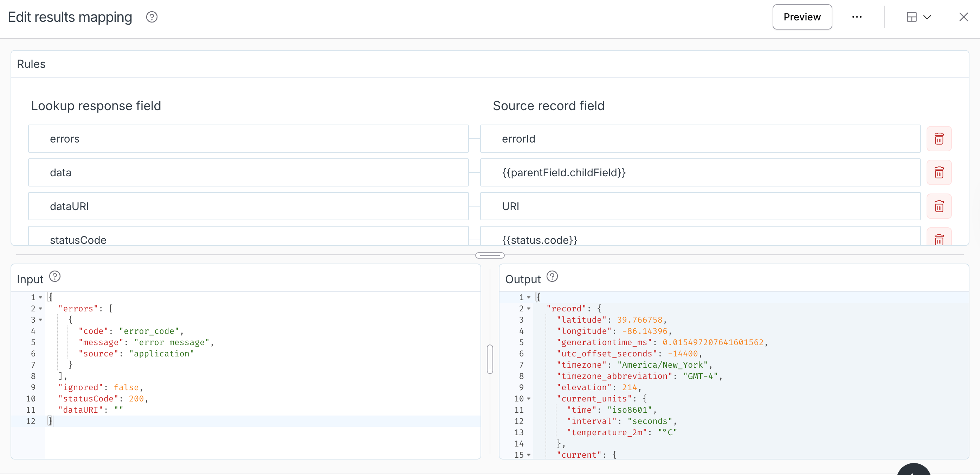The image size is (980, 475).
Task: Edit the URI source record field
Action: [x=701, y=207]
